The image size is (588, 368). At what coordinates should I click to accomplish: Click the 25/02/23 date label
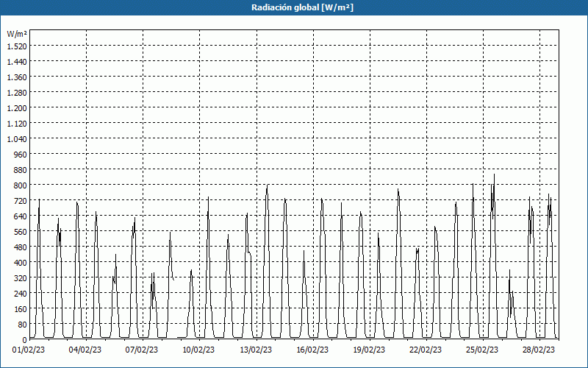coord(482,350)
